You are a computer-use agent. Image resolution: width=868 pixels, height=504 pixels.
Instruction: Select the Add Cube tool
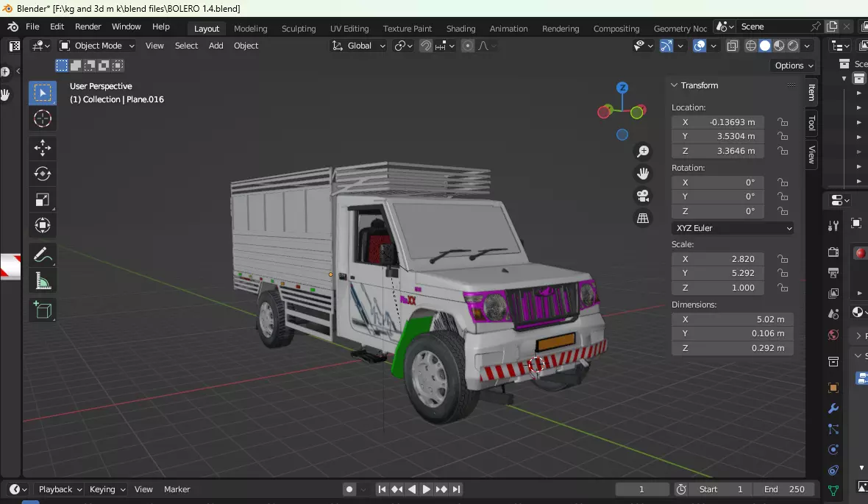point(43,310)
